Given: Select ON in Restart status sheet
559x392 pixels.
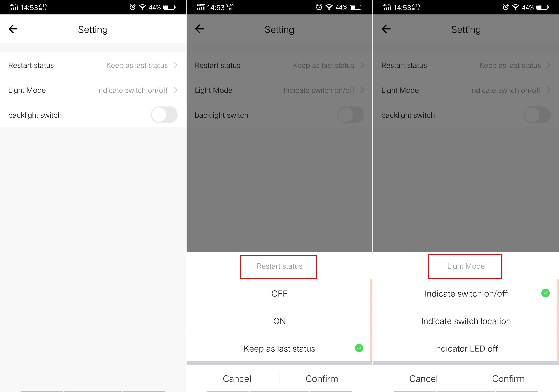Looking at the screenshot, I should coord(279,321).
